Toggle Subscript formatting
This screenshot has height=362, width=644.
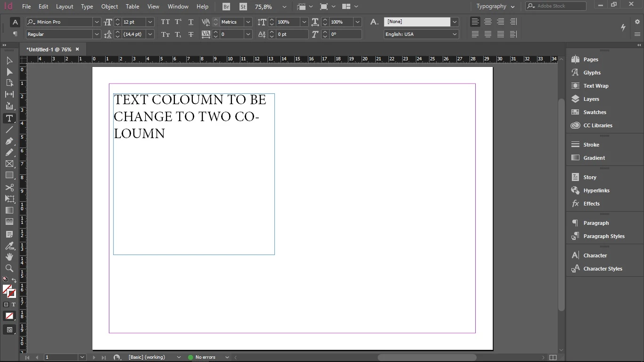click(x=178, y=34)
